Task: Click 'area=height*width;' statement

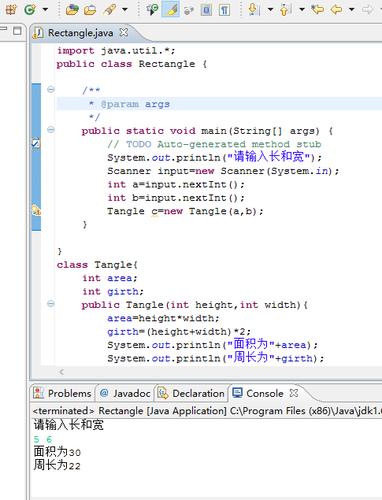Action: [163, 318]
